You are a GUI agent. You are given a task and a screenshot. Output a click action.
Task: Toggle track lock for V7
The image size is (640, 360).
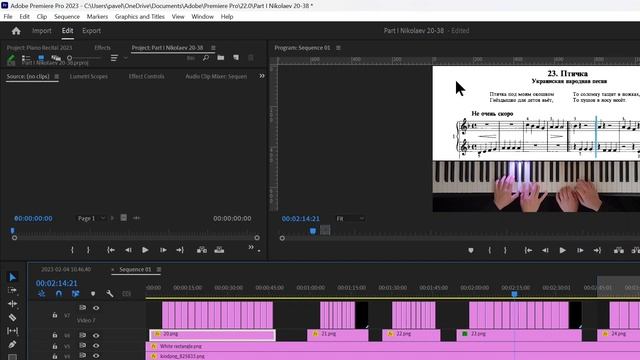pos(55,315)
